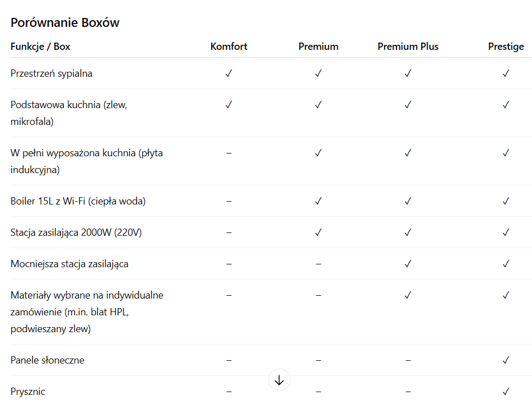Image resolution: width=532 pixels, height=405 pixels.
Task: Click the scroll-down arrow button
Action: click(279, 379)
